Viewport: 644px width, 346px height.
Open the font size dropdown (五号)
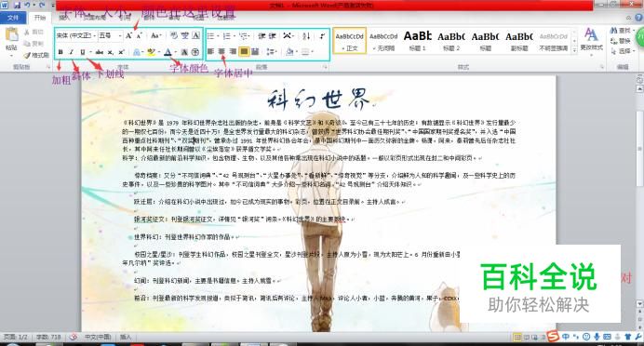pyautogui.click(x=120, y=36)
